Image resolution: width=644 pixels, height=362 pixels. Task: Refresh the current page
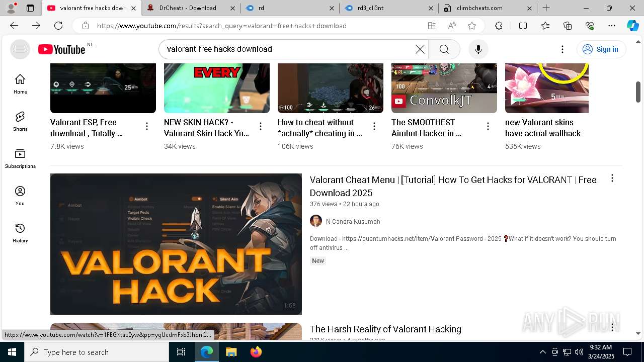click(x=58, y=26)
